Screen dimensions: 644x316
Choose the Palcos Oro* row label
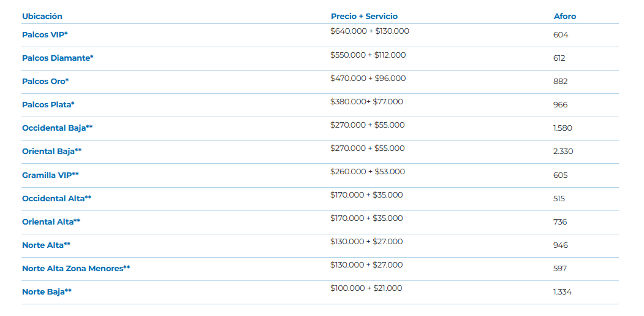coord(45,82)
